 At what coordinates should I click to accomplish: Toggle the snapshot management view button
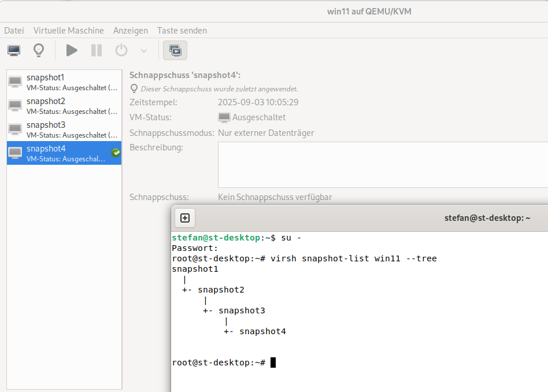[175, 50]
